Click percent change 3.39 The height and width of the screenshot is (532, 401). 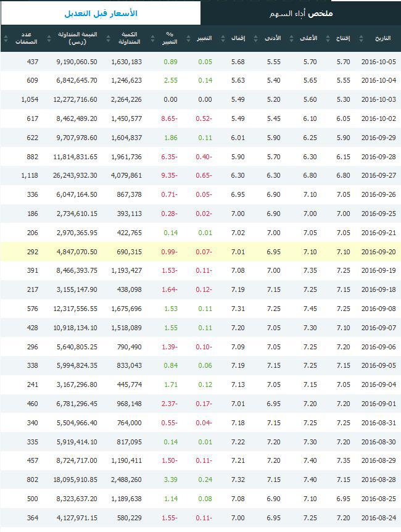pos(171,480)
